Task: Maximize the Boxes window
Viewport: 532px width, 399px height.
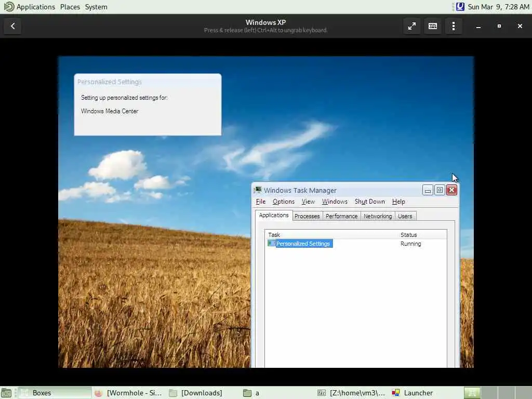Action: click(x=499, y=26)
